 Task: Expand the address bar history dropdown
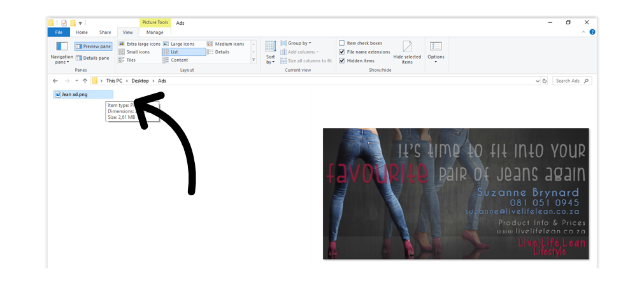[538, 81]
